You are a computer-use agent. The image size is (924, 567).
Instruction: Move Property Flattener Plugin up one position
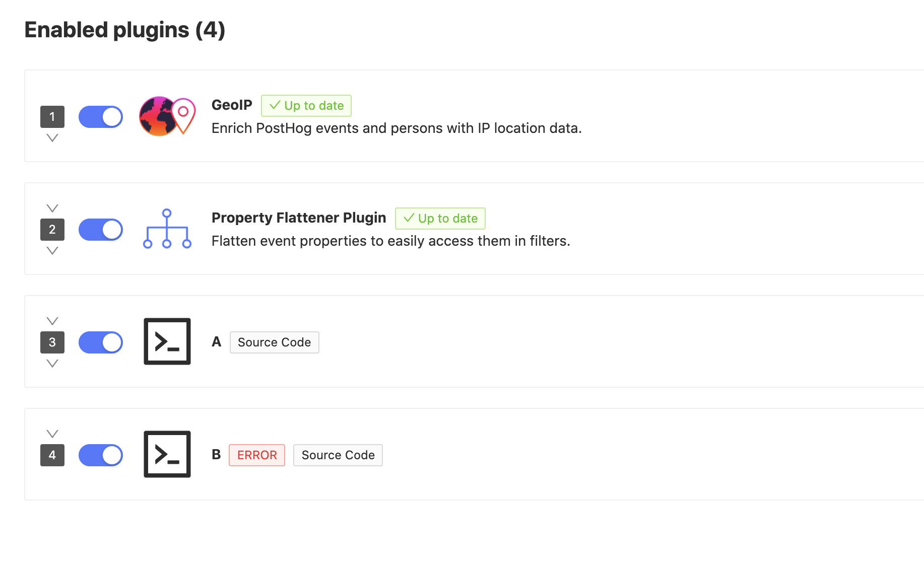click(52, 208)
